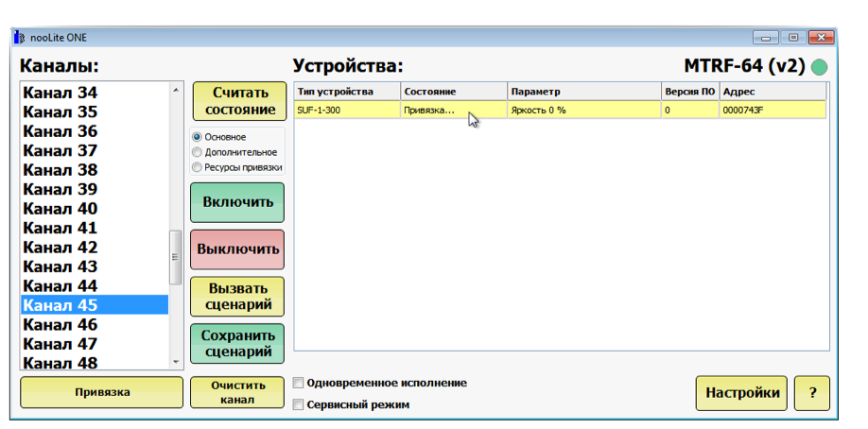This screenshot has width=868, height=429.
Task: Click the 0000743F address cell
Action: tap(773, 111)
